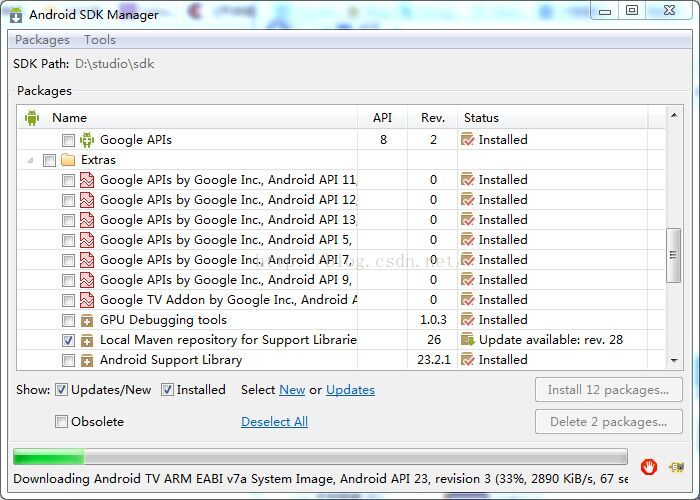The width and height of the screenshot is (700, 500).
Task: Click Installed status icon for Google TV Addon
Action: pos(467,300)
